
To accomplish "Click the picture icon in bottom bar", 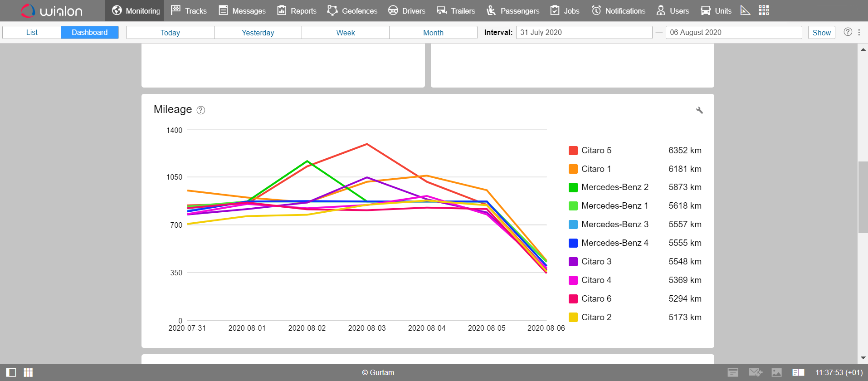I will coord(777,372).
